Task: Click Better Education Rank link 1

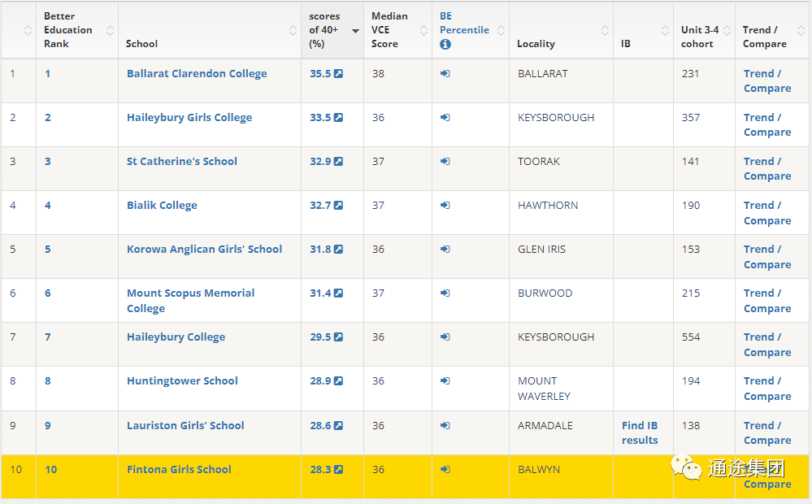Action: (48, 73)
